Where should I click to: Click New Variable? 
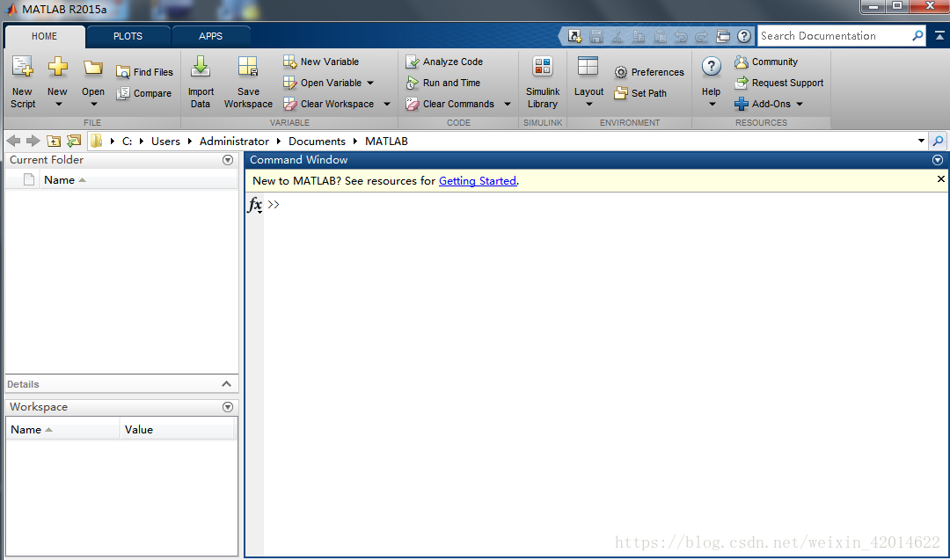point(321,62)
